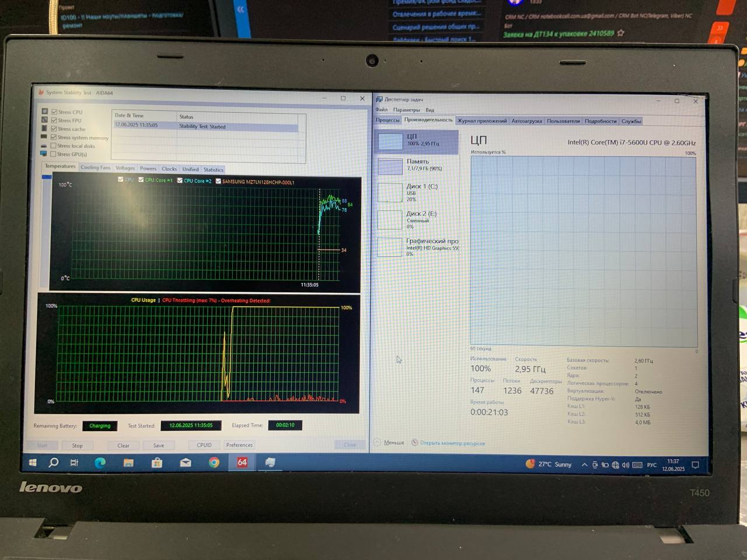The height and width of the screenshot is (560, 747).
Task: Select the Память performance thumbnail
Action: [x=417, y=166]
